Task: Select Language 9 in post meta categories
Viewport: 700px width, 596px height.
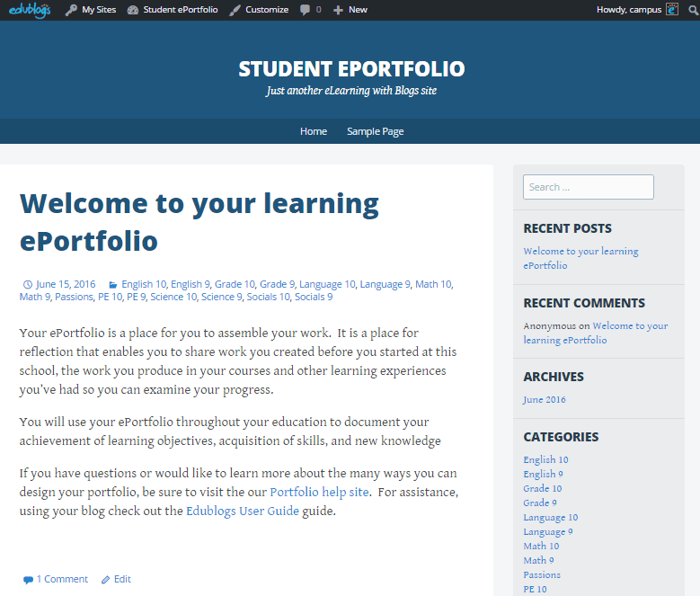Action: click(x=385, y=284)
